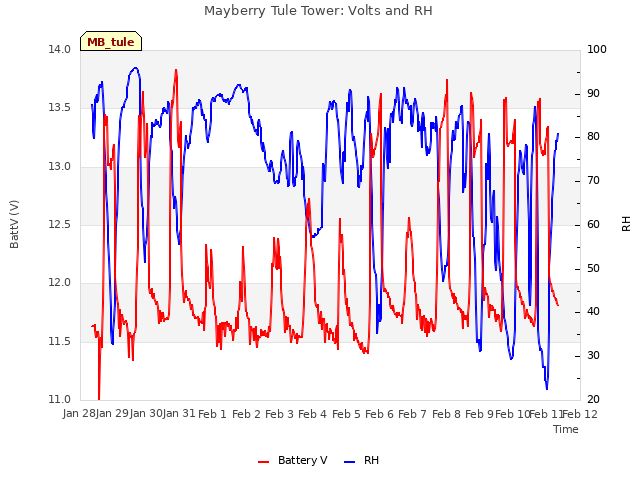Select the Feb 6 x-axis tick

[x=380, y=414]
